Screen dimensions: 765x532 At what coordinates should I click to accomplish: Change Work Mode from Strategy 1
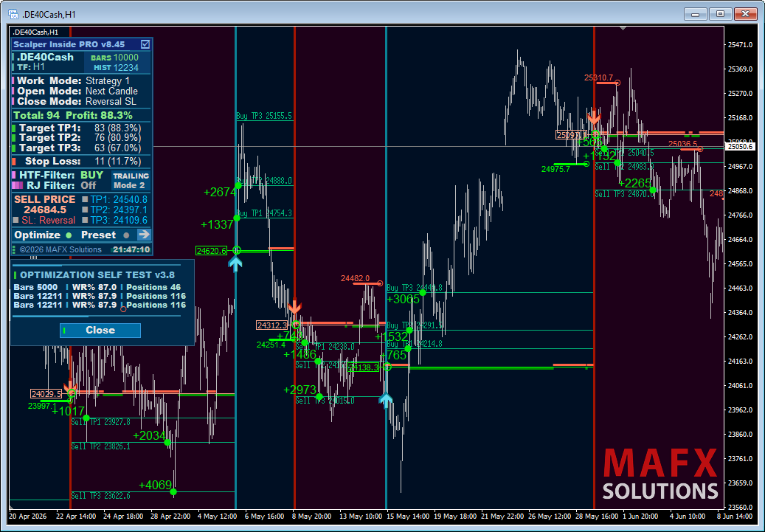(107, 81)
